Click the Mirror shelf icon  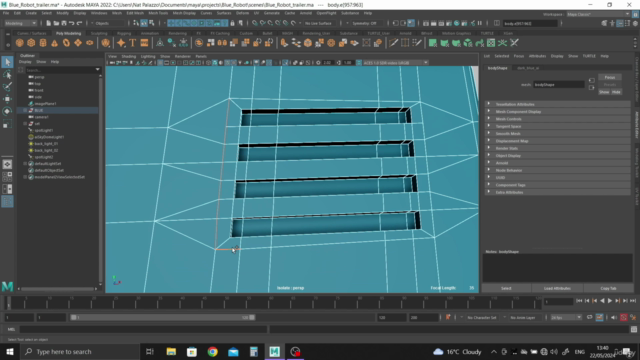[x=222, y=43]
